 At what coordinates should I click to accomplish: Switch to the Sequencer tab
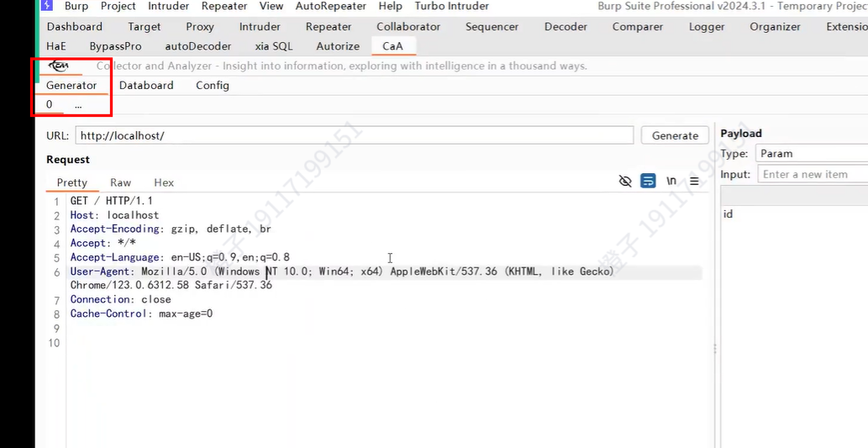click(x=492, y=27)
